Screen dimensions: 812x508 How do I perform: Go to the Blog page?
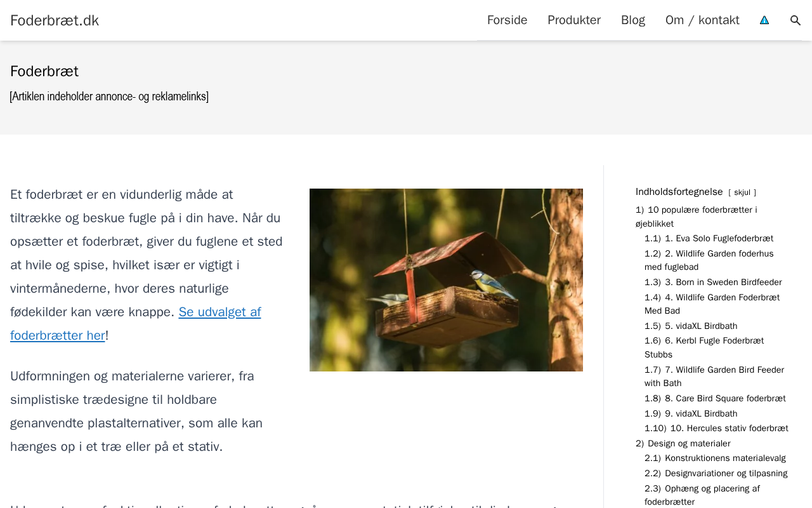pyautogui.click(x=633, y=20)
